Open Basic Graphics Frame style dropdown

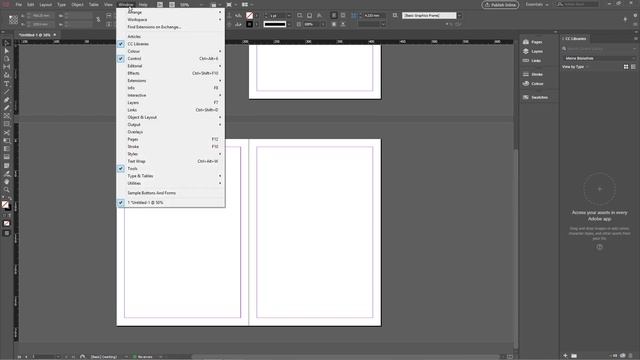point(459,16)
